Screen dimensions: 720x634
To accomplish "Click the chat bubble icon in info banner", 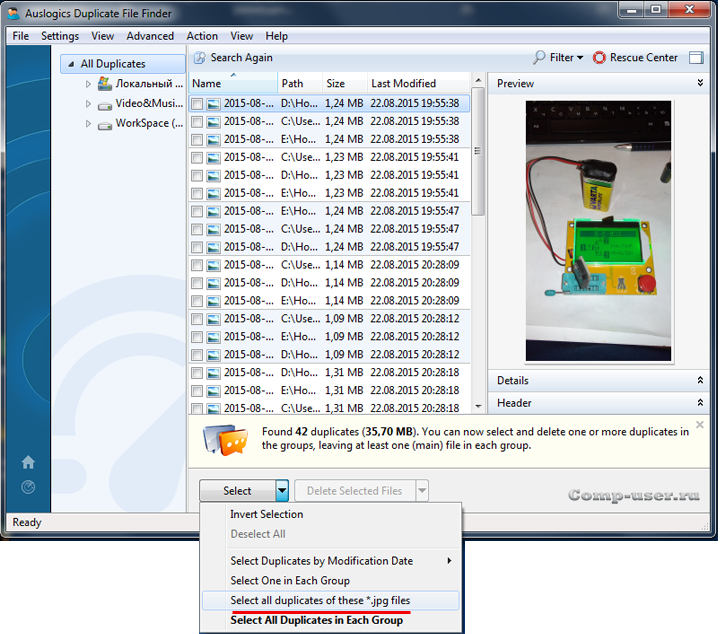I will pos(225,440).
